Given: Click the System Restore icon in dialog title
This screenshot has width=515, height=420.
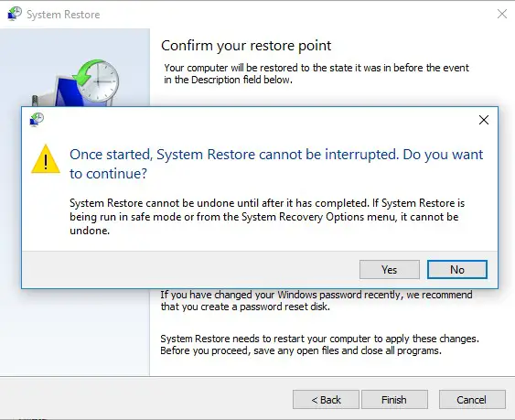Looking at the screenshot, I should pos(37,120).
